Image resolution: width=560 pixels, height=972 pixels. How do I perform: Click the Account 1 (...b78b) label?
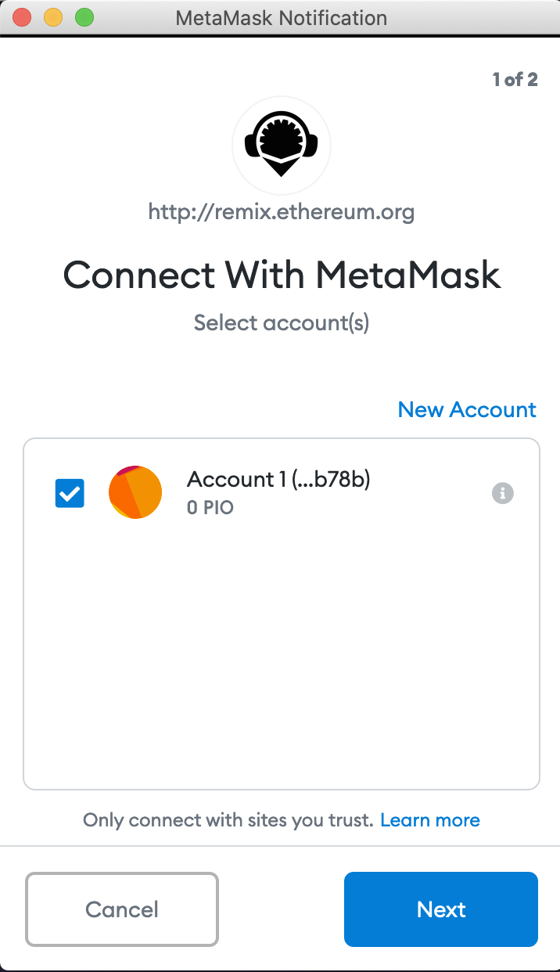pyautogui.click(x=278, y=479)
